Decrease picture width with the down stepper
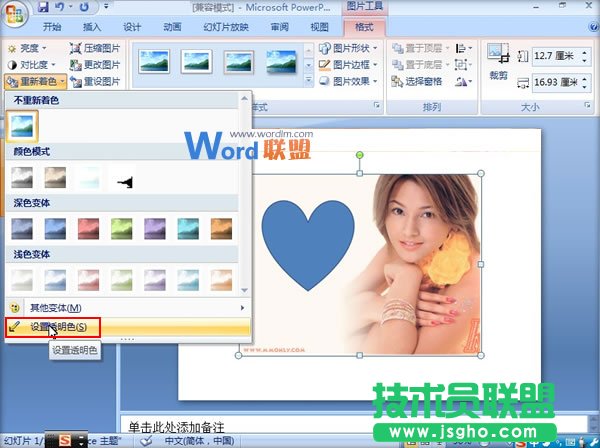This screenshot has height=448, width=600. tap(585, 86)
